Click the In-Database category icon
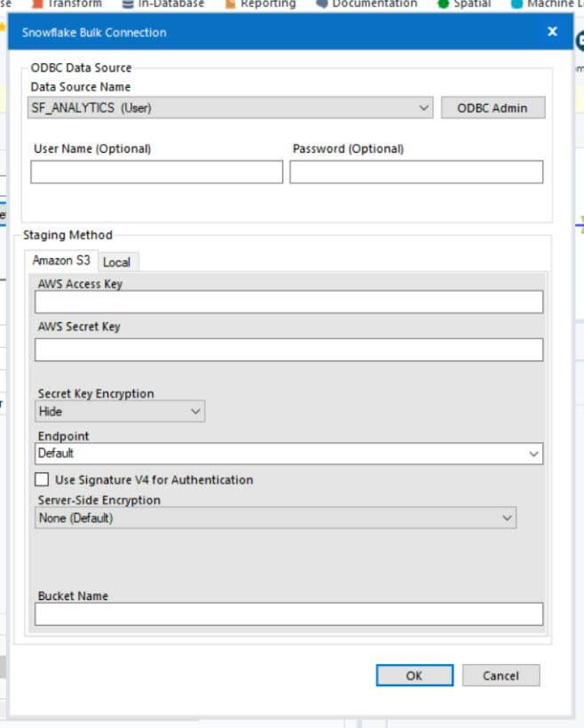 click(128, 4)
